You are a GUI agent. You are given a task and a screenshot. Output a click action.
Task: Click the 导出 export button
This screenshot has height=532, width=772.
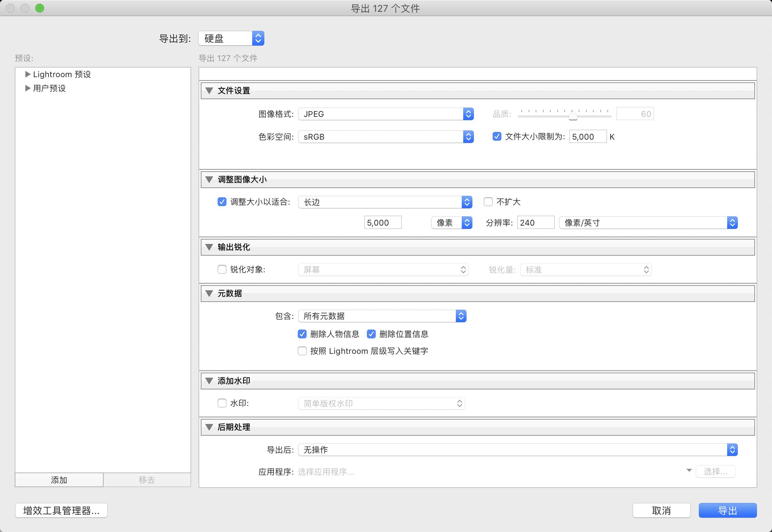click(x=727, y=510)
